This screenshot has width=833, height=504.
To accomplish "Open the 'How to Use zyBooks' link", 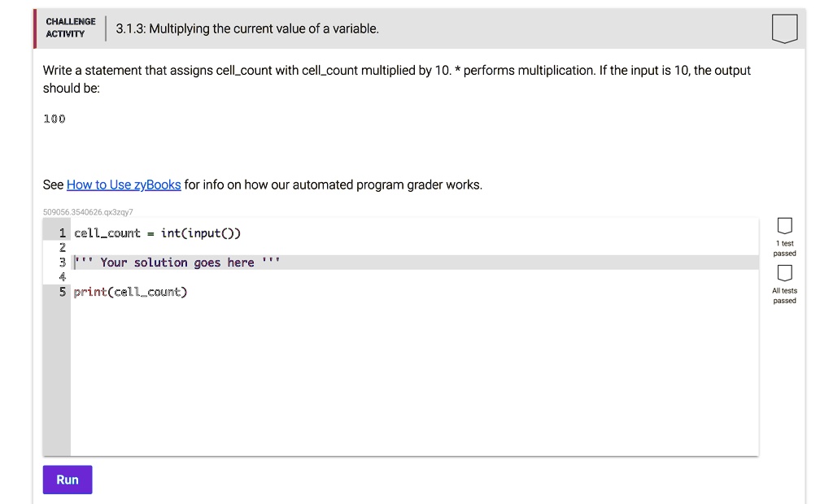I will point(124,185).
